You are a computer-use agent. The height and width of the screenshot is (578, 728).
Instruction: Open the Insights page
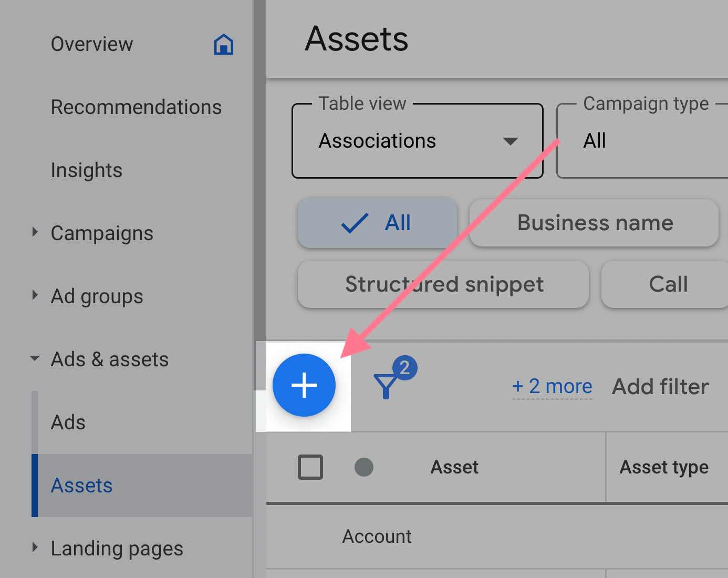[87, 170]
